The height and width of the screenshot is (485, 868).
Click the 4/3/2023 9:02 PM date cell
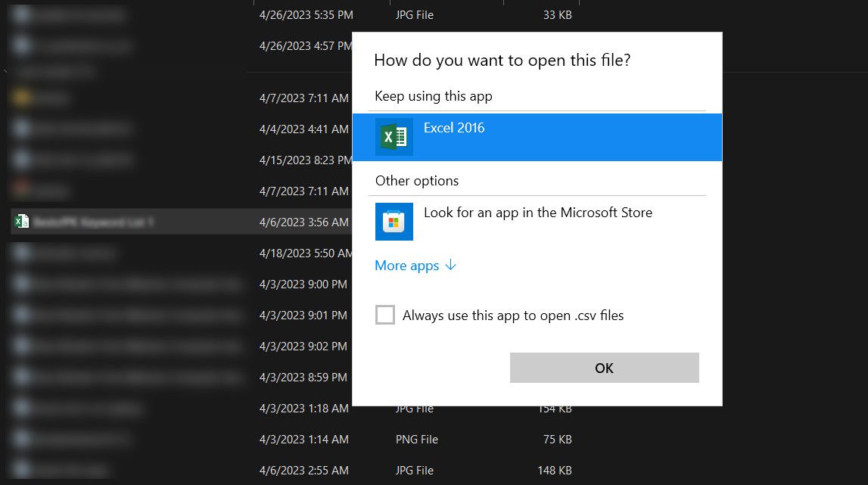[x=303, y=346]
